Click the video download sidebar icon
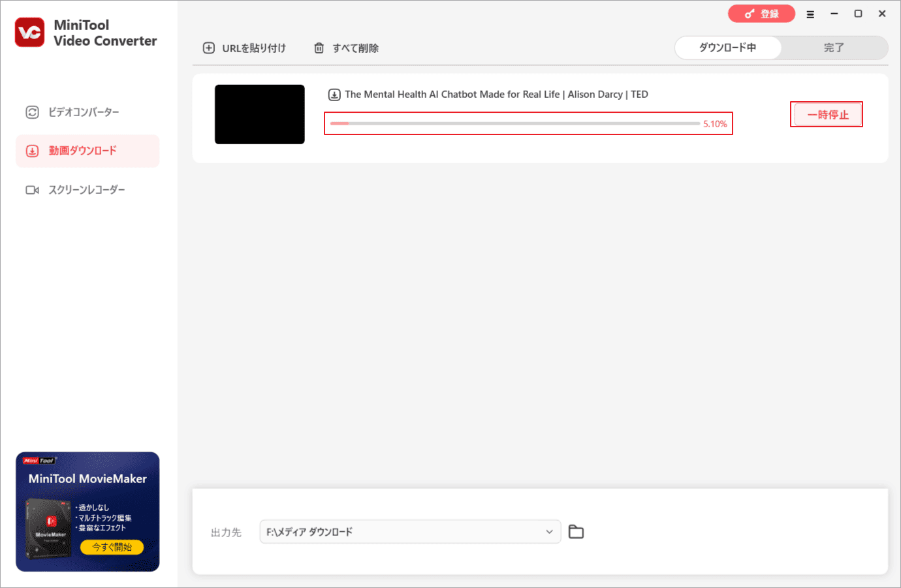 coord(32,151)
